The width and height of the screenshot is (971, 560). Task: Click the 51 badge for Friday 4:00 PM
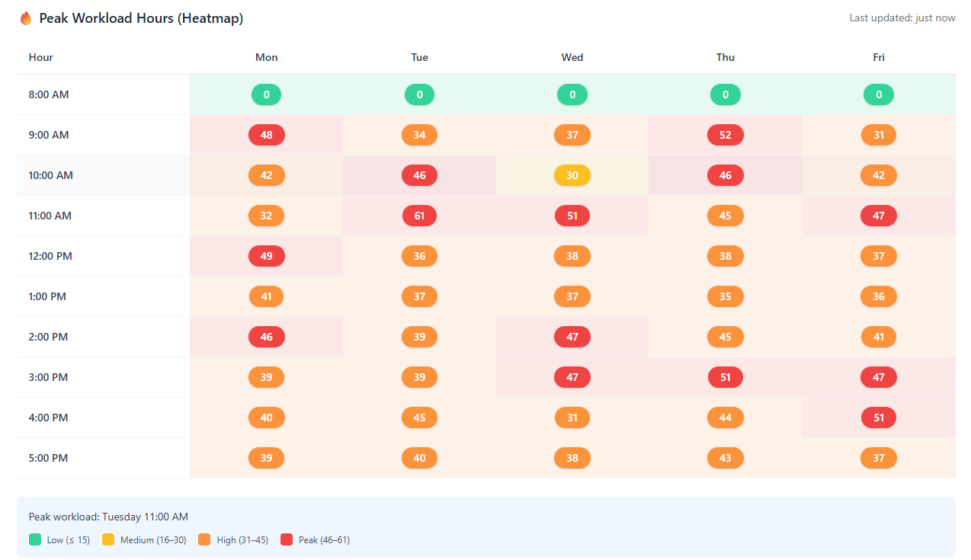click(x=878, y=418)
